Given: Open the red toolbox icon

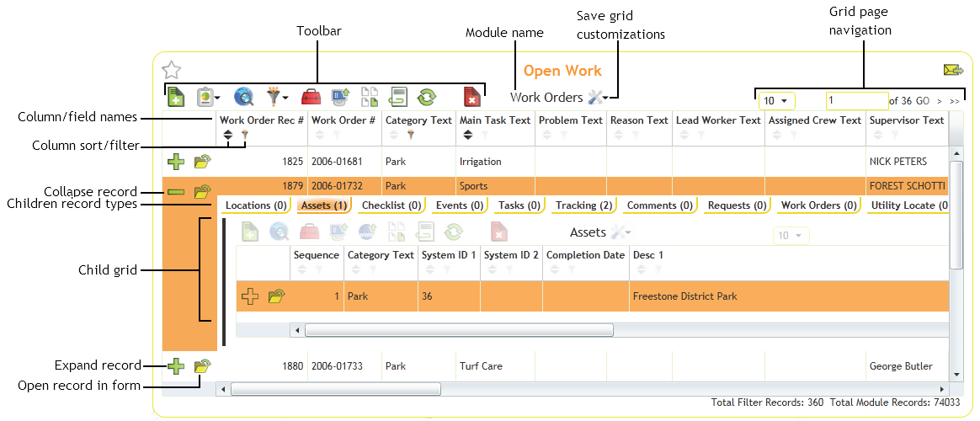Looking at the screenshot, I should (x=311, y=97).
